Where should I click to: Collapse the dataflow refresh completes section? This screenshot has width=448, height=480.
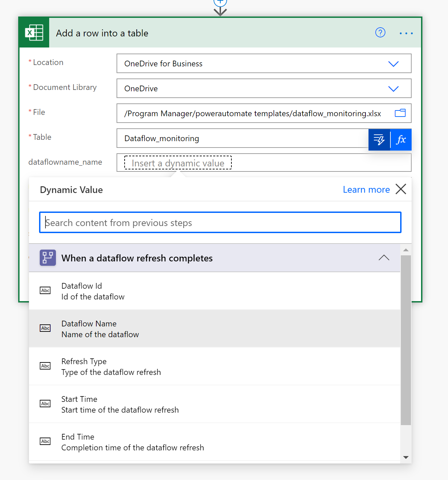(384, 258)
